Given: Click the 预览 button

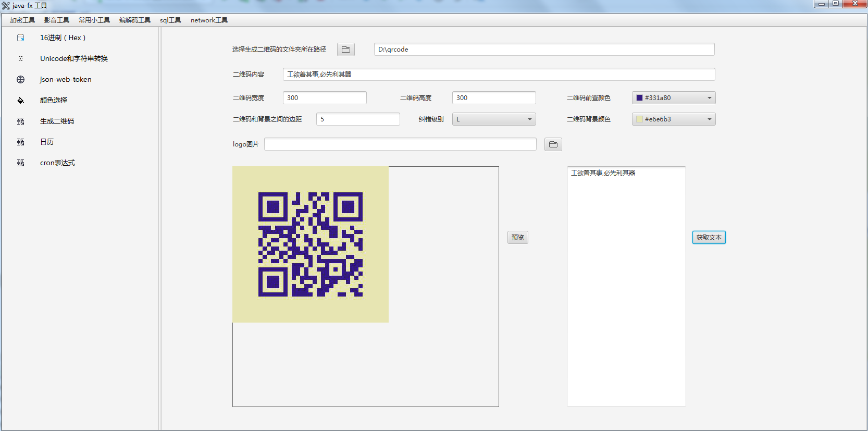Looking at the screenshot, I should pyautogui.click(x=518, y=238).
